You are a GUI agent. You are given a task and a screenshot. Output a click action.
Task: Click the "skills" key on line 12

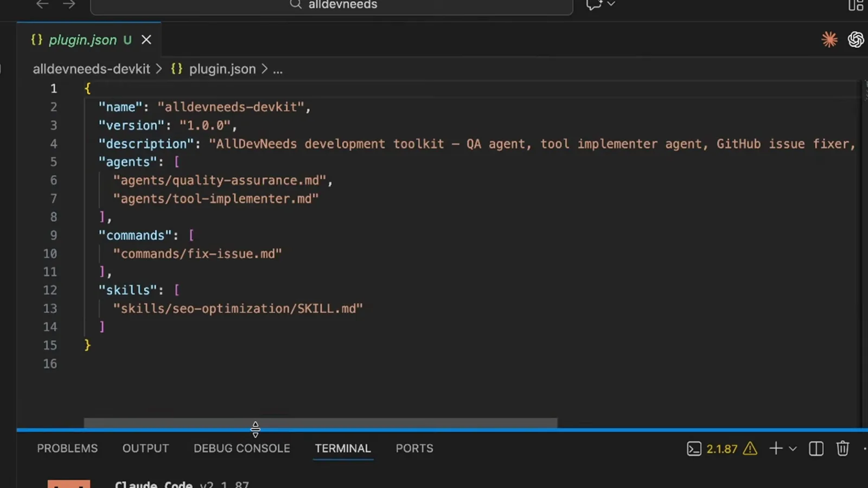pyautogui.click(x=127, y=290)
